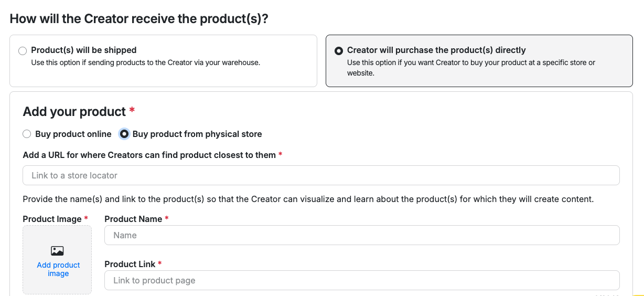Click into the Product Name input field

pyautogui.click(x=362, y=235)
